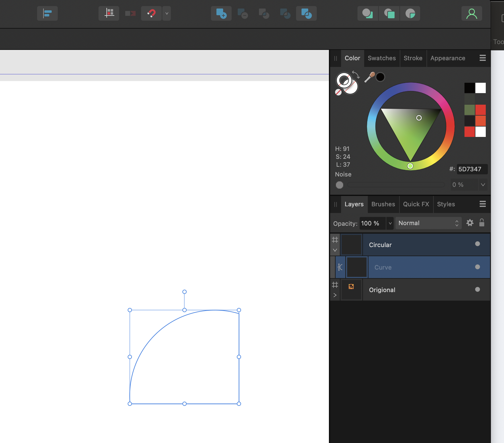The width and height of the screenshot is (504, 443).
Task: Apply the Add boolean operation
Action: click(221, 13)
